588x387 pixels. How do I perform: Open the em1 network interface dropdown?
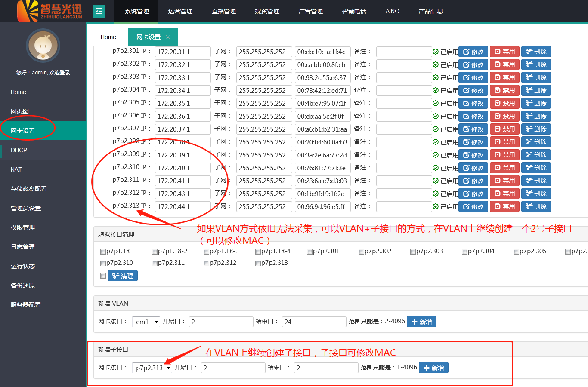(147, 322)
